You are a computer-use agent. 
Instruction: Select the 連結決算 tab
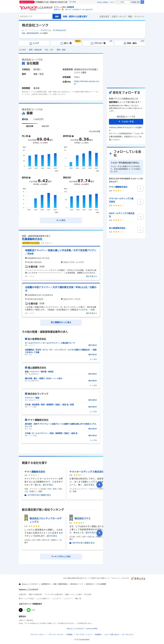pos(45,126)
